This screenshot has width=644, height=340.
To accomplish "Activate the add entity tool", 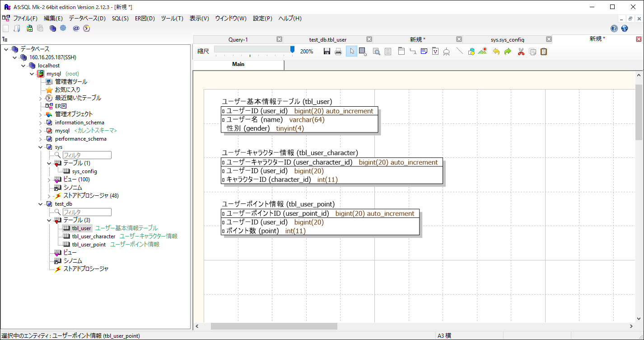I will tap(401, 51).
